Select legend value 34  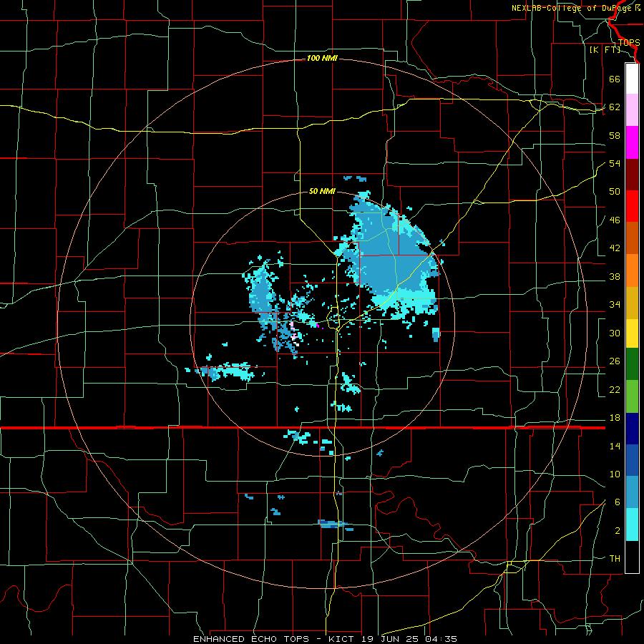pyautogui.click(x=615, y=305)
